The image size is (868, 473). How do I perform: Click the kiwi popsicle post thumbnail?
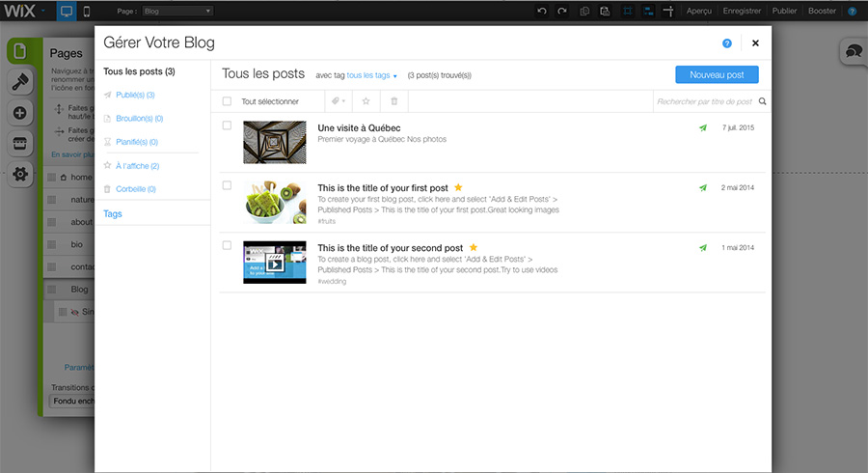[x=275, y=202]
